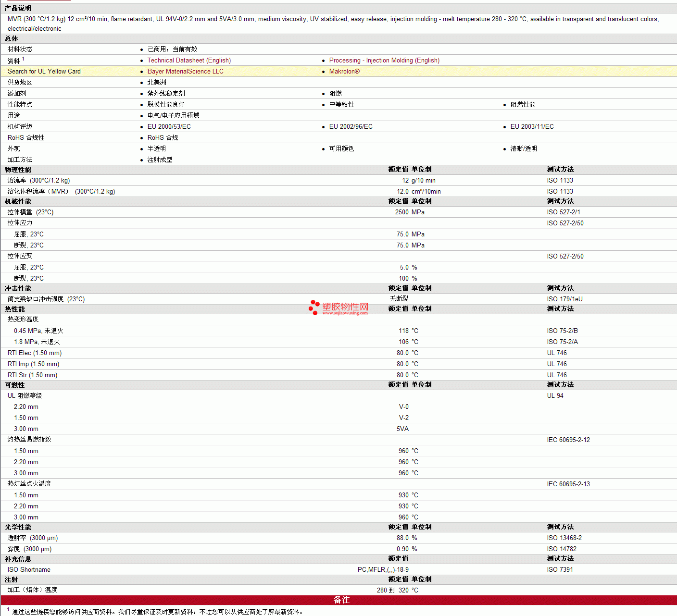Select the 供货地区 value 北美洲
The image size is (677, 616).
(x=157, y=83)
